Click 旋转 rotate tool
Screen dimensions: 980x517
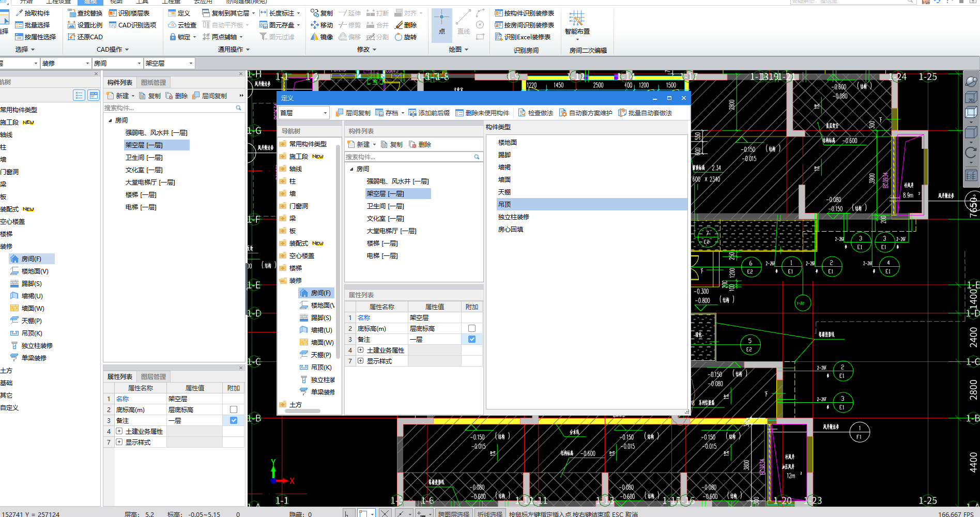click(x=406, y=37)
